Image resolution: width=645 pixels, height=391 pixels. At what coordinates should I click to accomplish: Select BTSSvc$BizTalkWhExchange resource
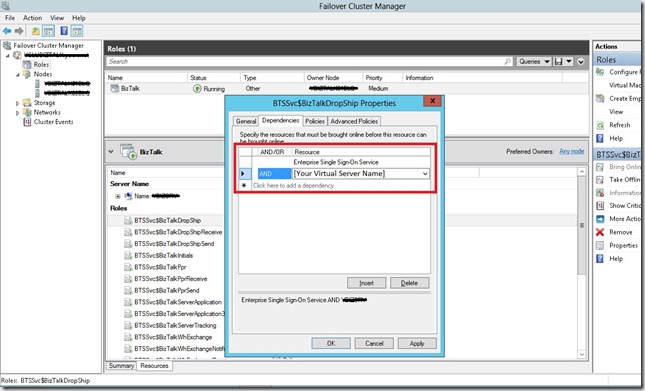click(x=173, y=337)
